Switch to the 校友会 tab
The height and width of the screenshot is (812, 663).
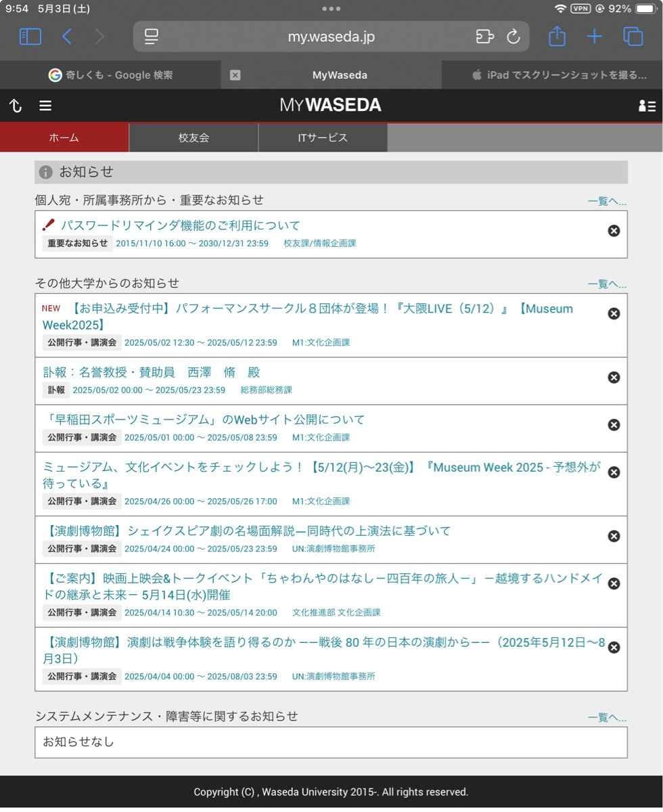click(x=193, y=137)
